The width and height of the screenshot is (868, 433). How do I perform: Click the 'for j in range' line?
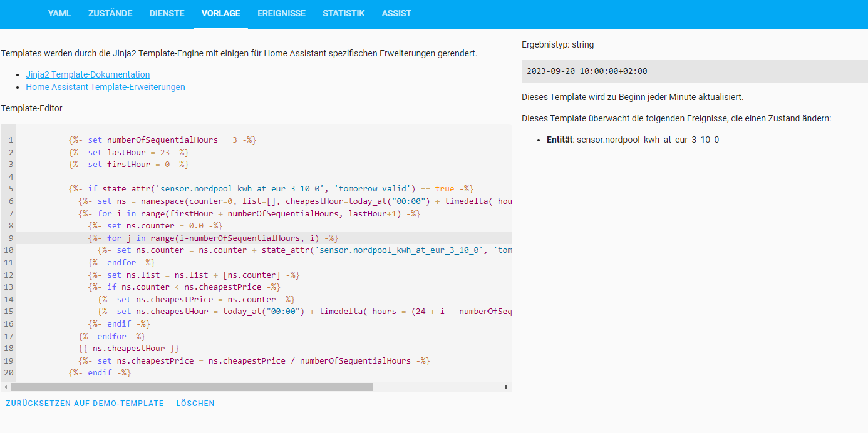point(213,238)
